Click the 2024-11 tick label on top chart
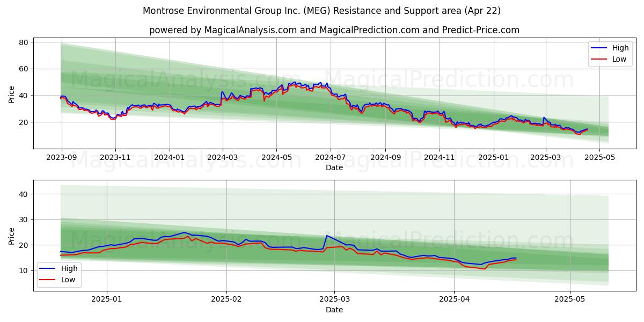644x322 pixels. (x=440, y=158)
